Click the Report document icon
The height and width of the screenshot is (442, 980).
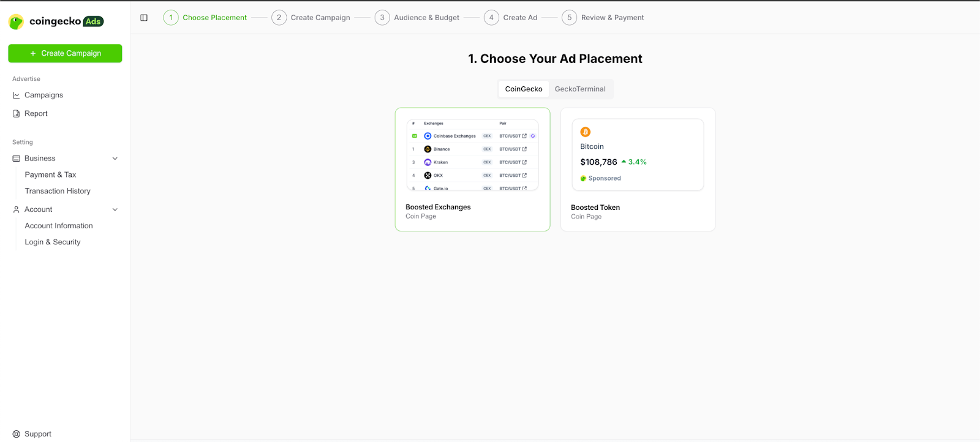pos(17,114)
